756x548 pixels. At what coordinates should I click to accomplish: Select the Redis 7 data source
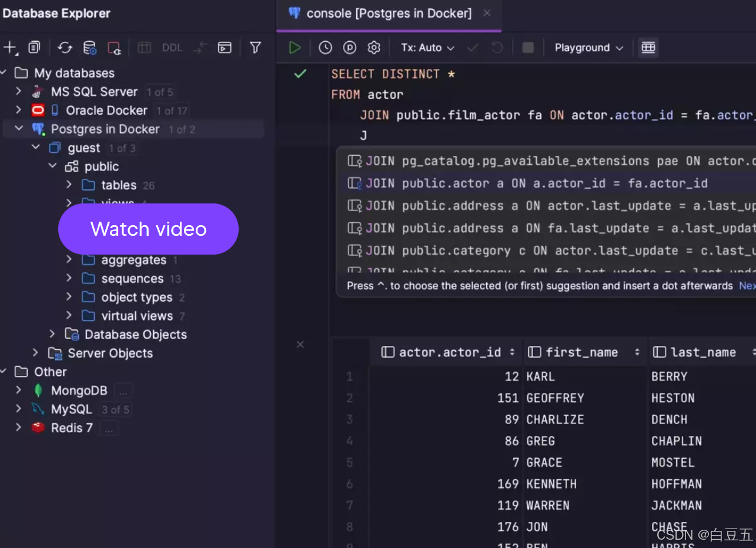72,428
